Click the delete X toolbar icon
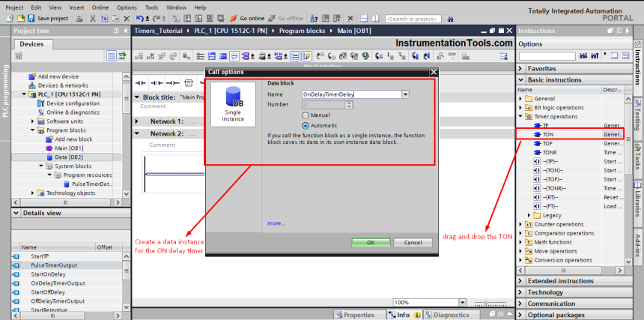The height and width of the screenshot is (320, 644). [128, 18]
